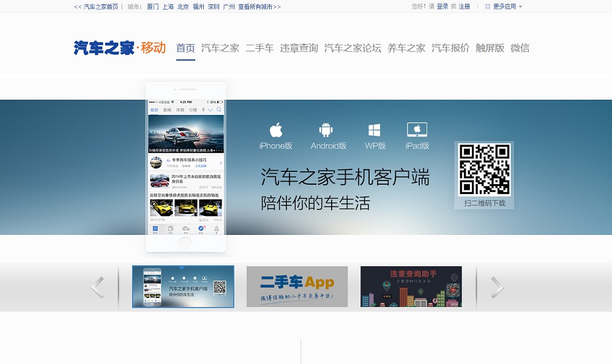Open the 首页 nav tab
This screenshot has height=364, width=612.
tap(185, 48)
